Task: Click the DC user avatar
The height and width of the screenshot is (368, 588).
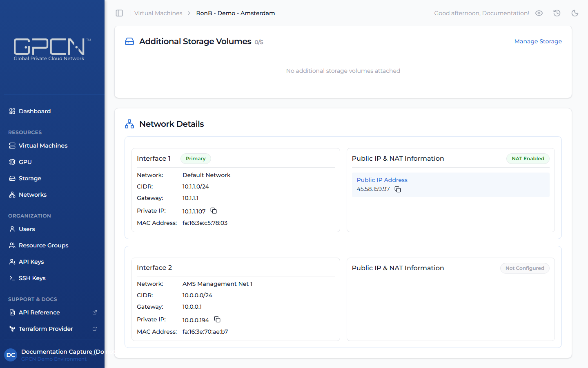Action: tap(11, 355)
